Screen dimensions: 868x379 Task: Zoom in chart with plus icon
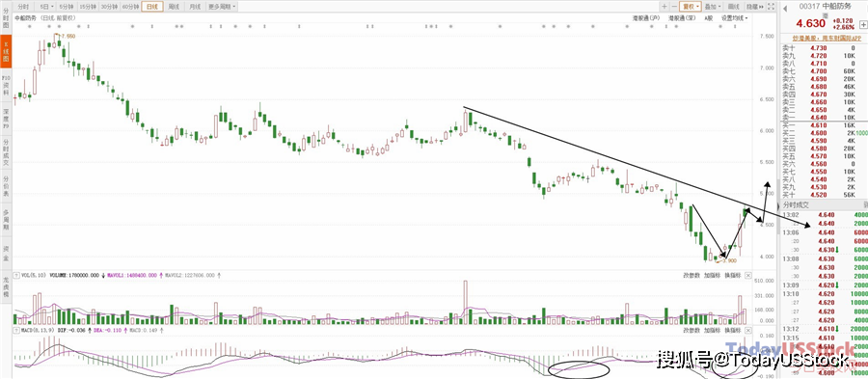coord(665,7)
